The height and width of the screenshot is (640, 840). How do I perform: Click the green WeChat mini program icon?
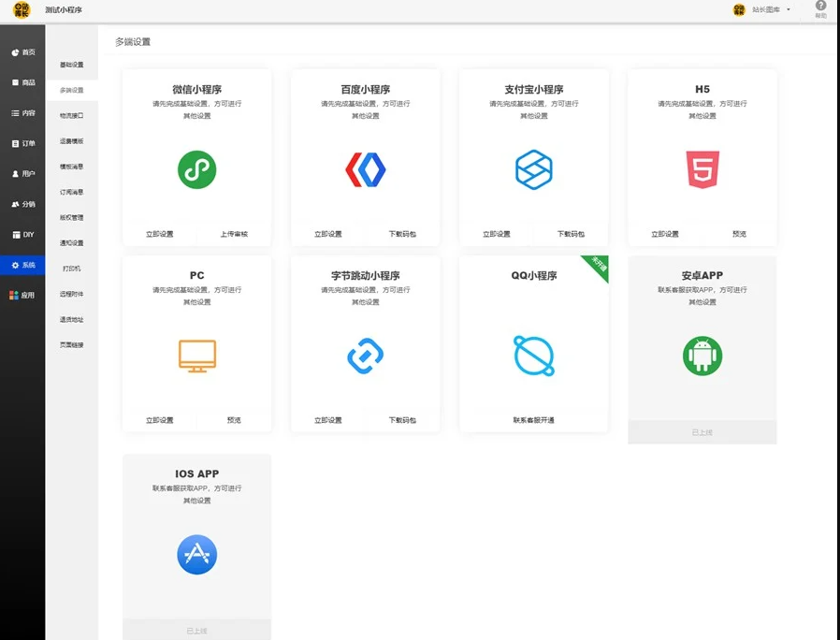196,169
